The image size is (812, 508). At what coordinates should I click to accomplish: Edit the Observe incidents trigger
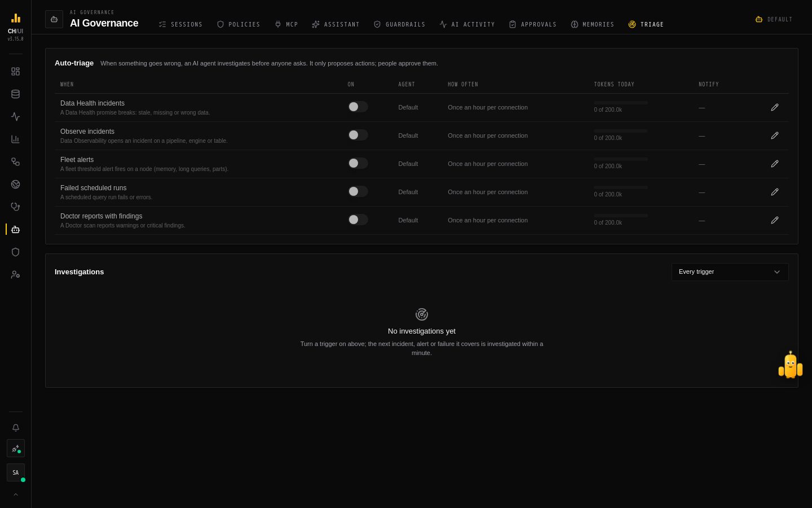click(x=775, y=135)
